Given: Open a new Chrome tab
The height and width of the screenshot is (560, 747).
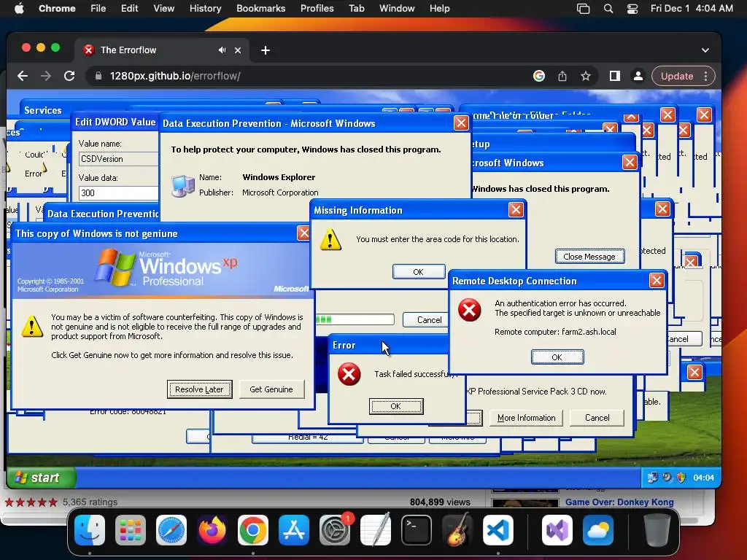Looking at the screenshot, I should point(266,50).
